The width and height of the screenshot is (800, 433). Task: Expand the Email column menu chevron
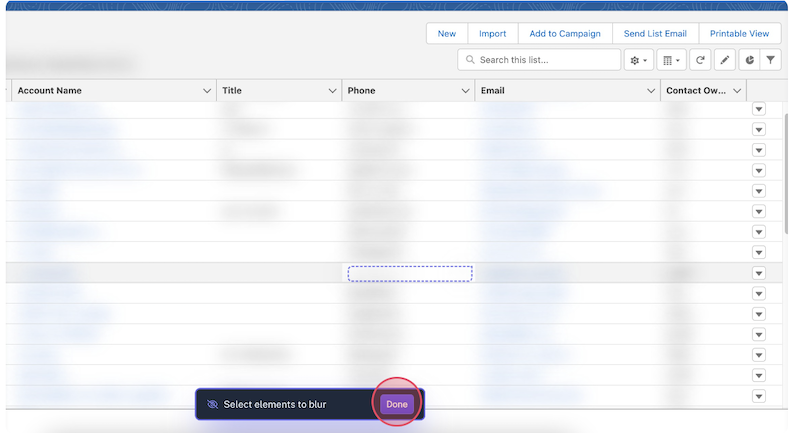651,91
